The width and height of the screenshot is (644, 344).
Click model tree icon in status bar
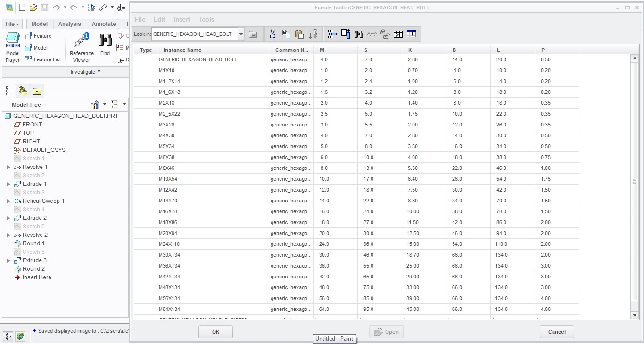(x=8, y=336)
